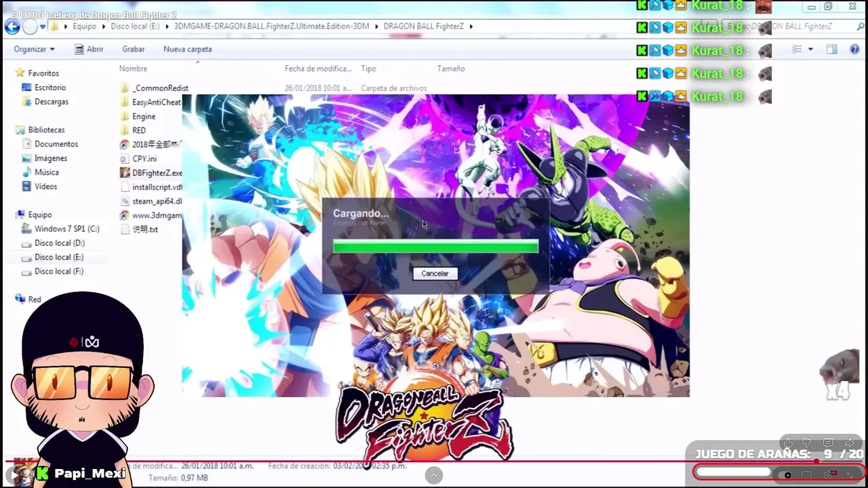Open Explorer help question mark icon
This screenshot has height=488, width=868.
tap(853, 49)
